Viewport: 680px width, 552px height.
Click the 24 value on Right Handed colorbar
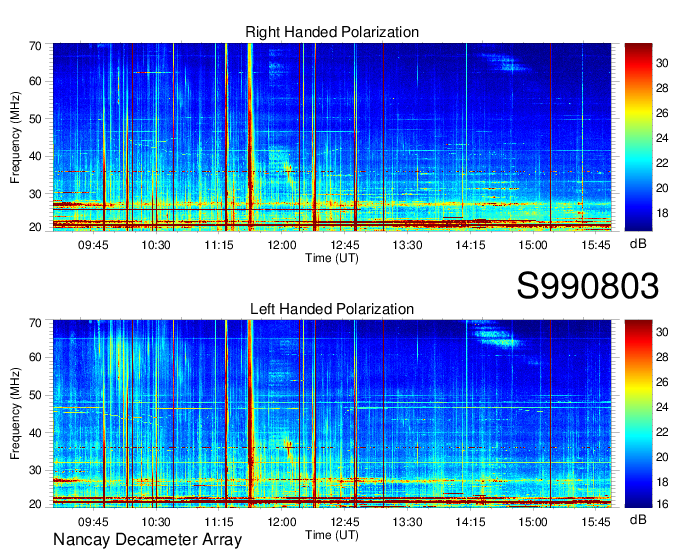[x=662, y=138]
